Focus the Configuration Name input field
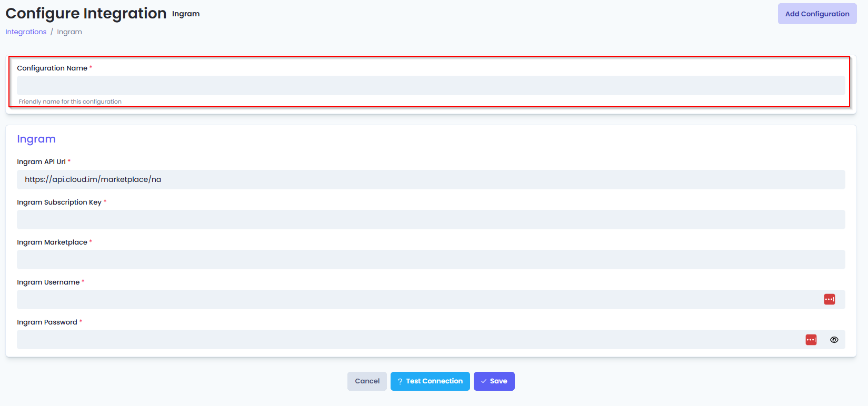This screenshot has width=868, height=406. [431, 85]
